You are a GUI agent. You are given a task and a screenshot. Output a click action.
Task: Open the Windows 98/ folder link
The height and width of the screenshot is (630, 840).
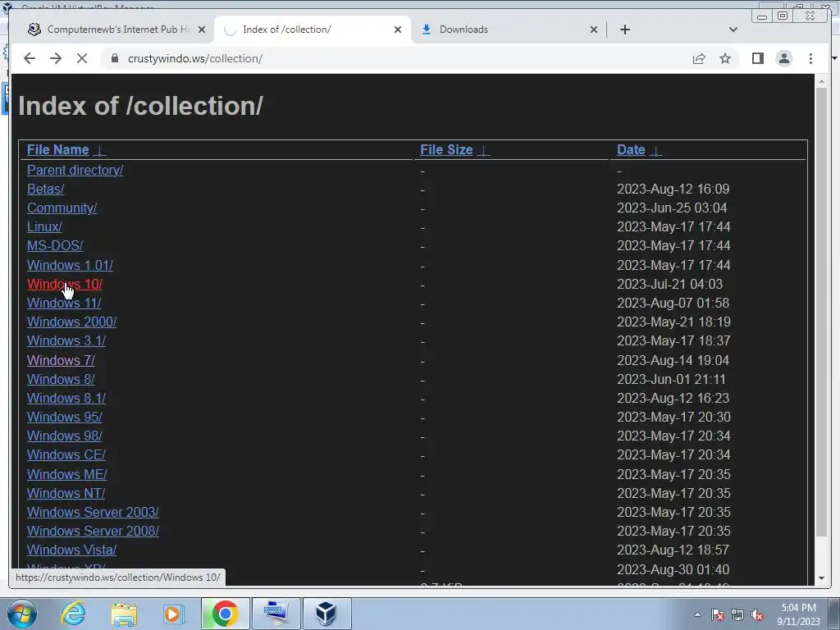tap(64, 436)
